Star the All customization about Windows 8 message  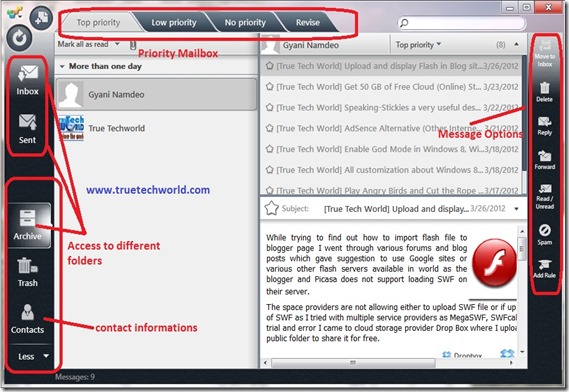(269, 170)
